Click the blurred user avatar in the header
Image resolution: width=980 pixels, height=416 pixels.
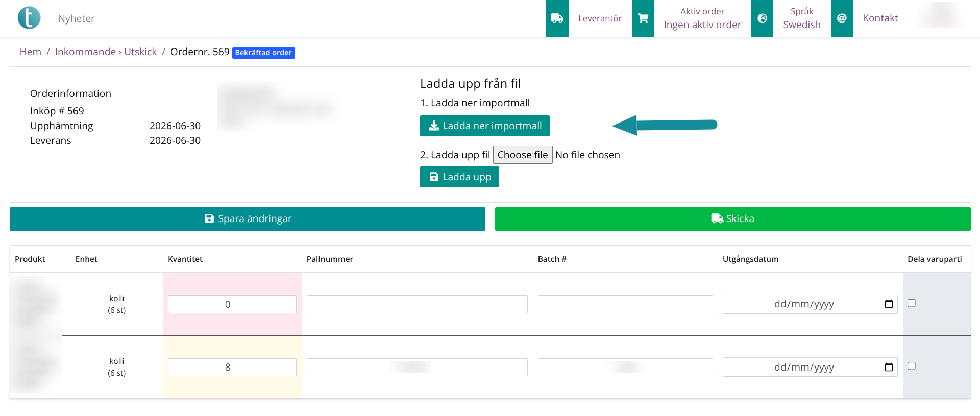tap(941, 15)
